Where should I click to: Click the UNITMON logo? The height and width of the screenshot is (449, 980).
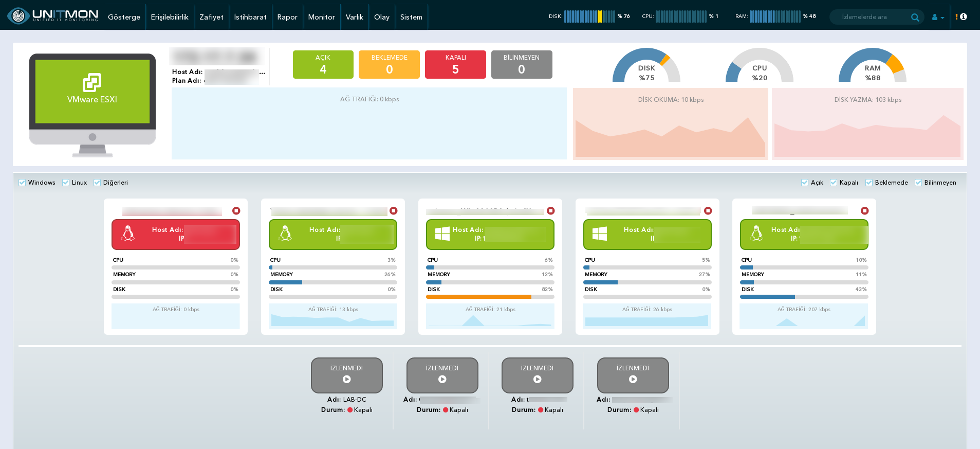[53, 16]
